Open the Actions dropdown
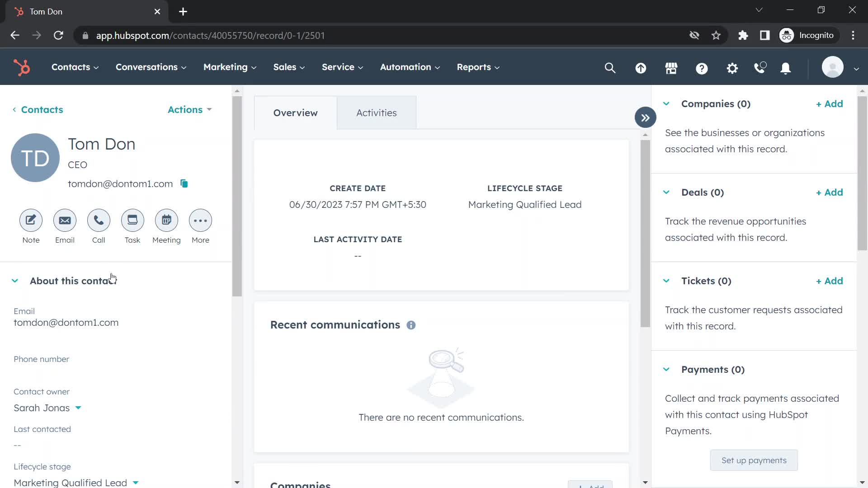The width and height of the screenshot is (868, 488). (190, 110)
